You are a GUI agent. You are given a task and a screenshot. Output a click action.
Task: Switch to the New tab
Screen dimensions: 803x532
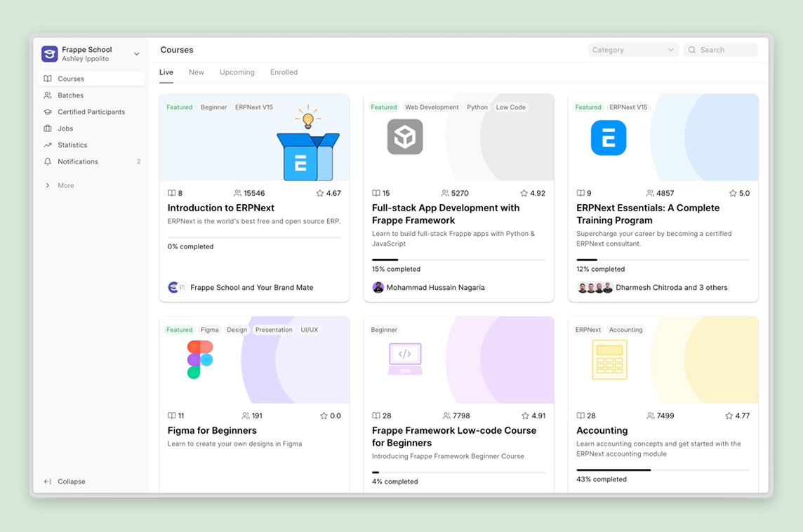(x=196, y=72)
